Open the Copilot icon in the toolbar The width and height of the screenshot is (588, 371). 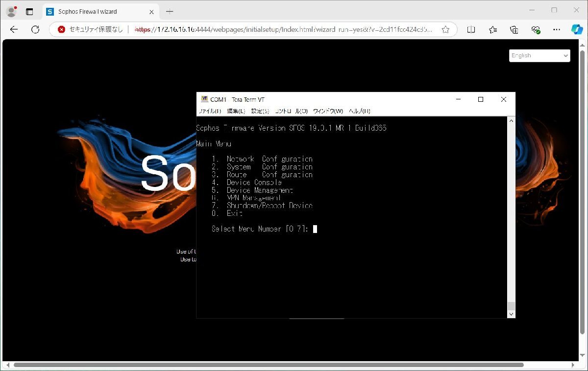tap(577, 29)
